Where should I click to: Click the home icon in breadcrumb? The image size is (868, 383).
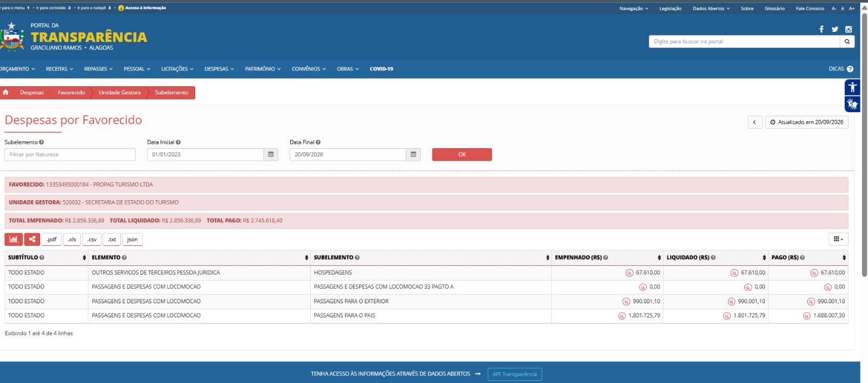pos(6,93)
